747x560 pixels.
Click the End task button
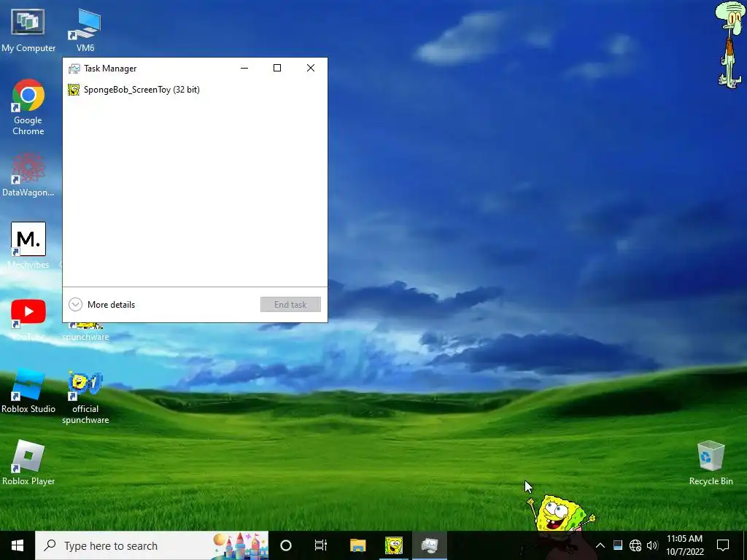pyautogui.click(x=290, y=305)
